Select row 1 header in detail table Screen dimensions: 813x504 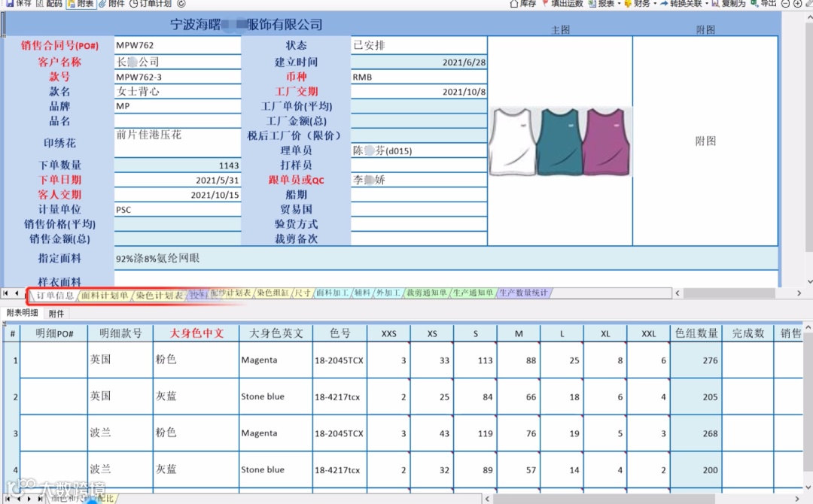pos(11,360)
